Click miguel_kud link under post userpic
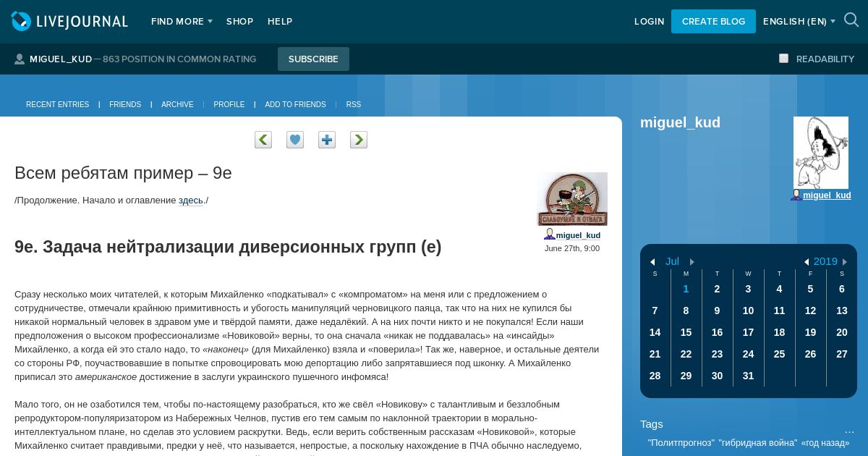Screen dimensions: 868x456 (x=578, y=235)
